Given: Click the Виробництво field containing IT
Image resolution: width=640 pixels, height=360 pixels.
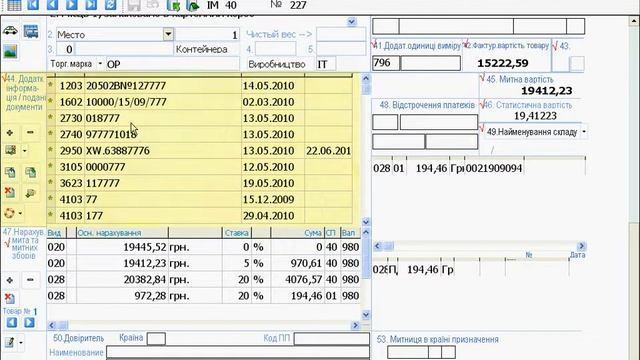Looking at the screenshot, I should tap(326, 64).
